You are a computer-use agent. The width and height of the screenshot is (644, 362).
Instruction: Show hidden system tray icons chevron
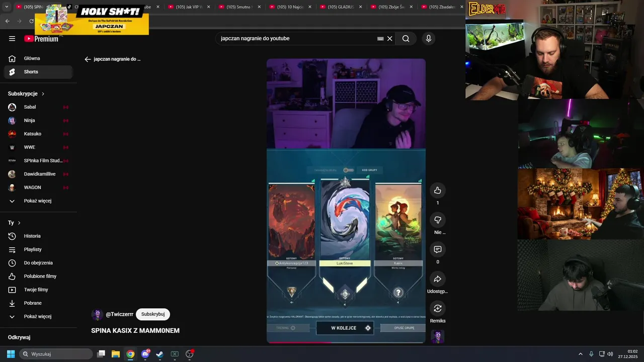(580, 354)
